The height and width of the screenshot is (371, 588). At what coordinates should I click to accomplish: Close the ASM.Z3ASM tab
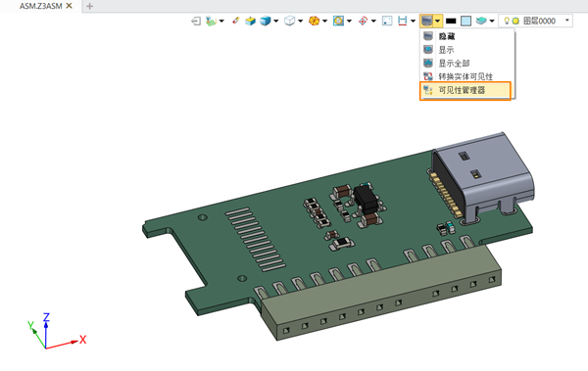69,6
